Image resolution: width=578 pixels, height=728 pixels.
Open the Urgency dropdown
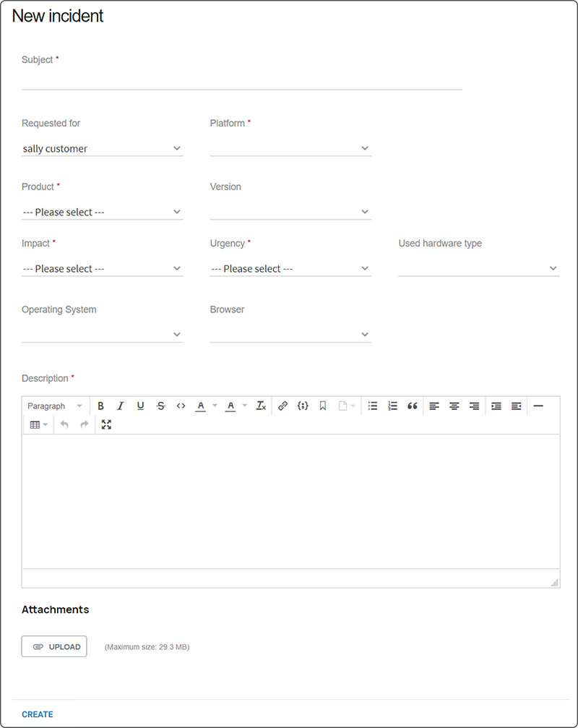pyautogui.click(x=290, y=269)
